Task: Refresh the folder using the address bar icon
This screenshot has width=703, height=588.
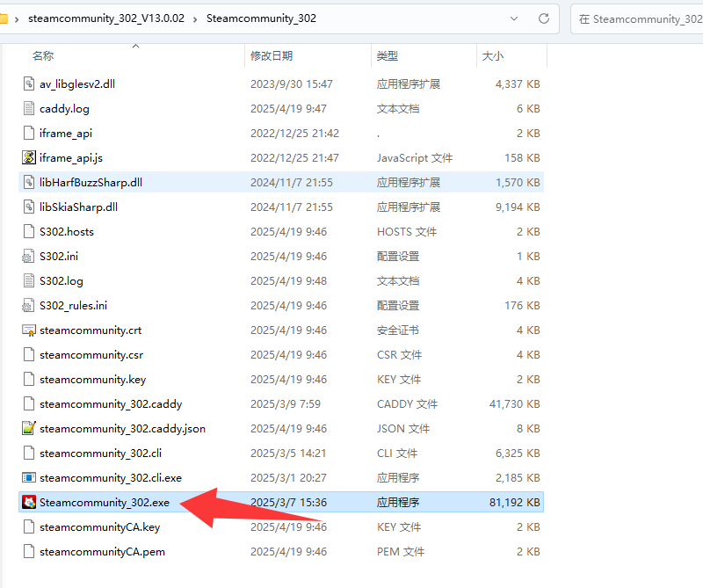Action: [x=544, y=18]
